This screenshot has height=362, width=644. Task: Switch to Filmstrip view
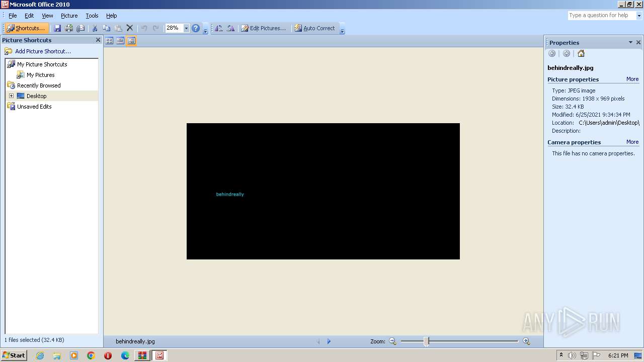tap(120, 41)
